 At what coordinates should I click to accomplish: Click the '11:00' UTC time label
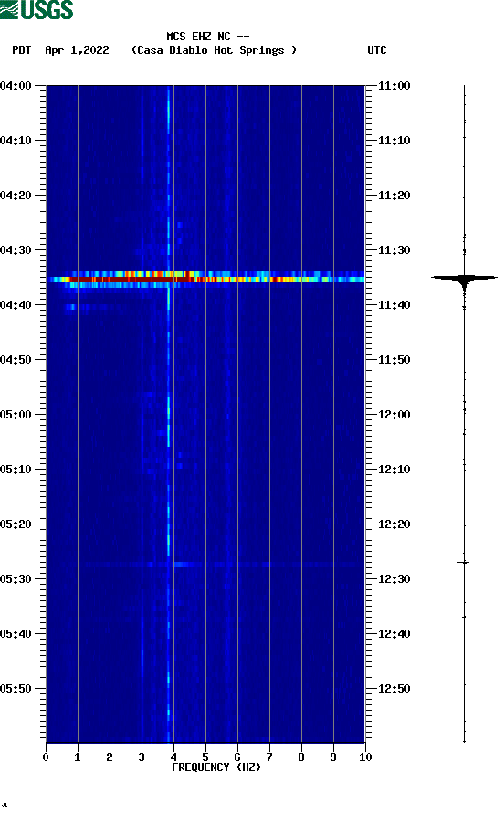tap(394, 86)
